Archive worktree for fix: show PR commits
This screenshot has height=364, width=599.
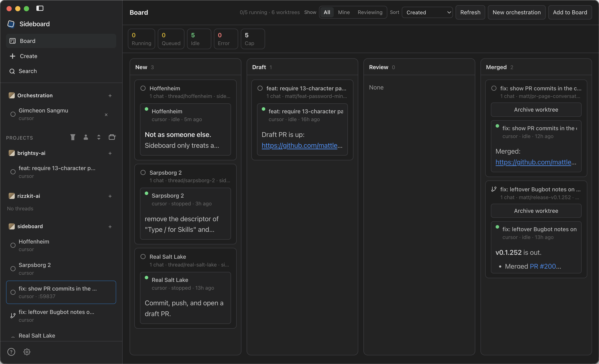536,110
